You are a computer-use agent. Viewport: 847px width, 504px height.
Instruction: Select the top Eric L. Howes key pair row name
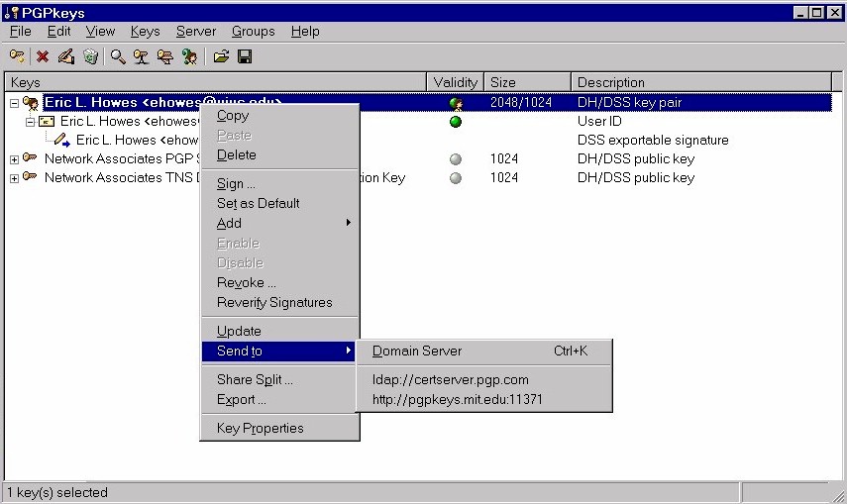pyautogui.click(x=123, y=102)
